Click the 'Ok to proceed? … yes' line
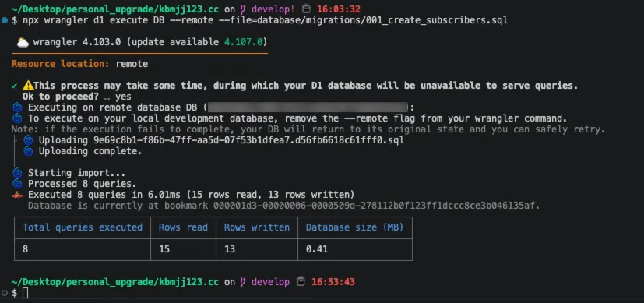Screen dimensions: 644x303 point(77,97)
